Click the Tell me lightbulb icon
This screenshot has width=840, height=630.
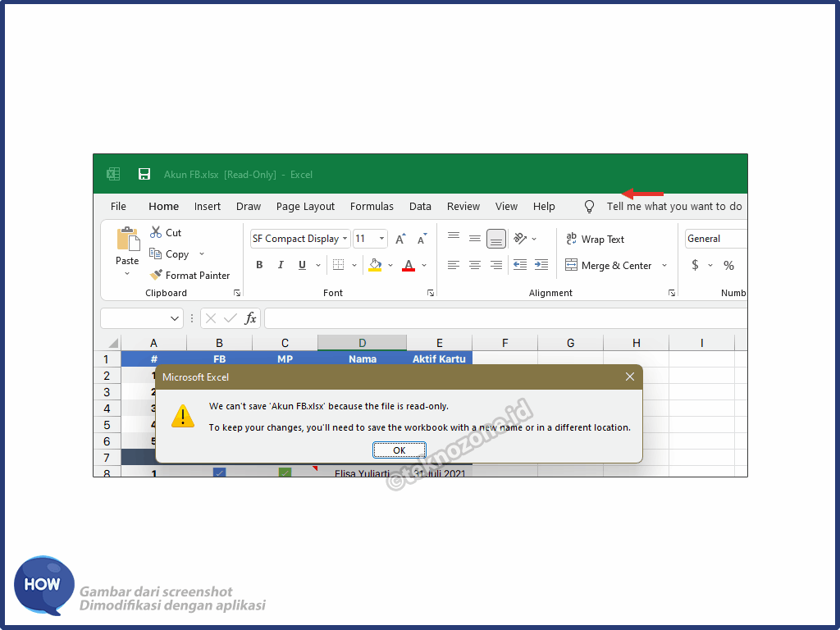click(x=589, y=206)
